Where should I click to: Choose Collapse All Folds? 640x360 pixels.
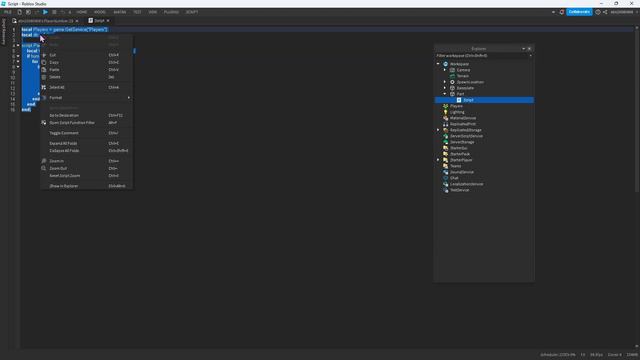tap(87, 151)
